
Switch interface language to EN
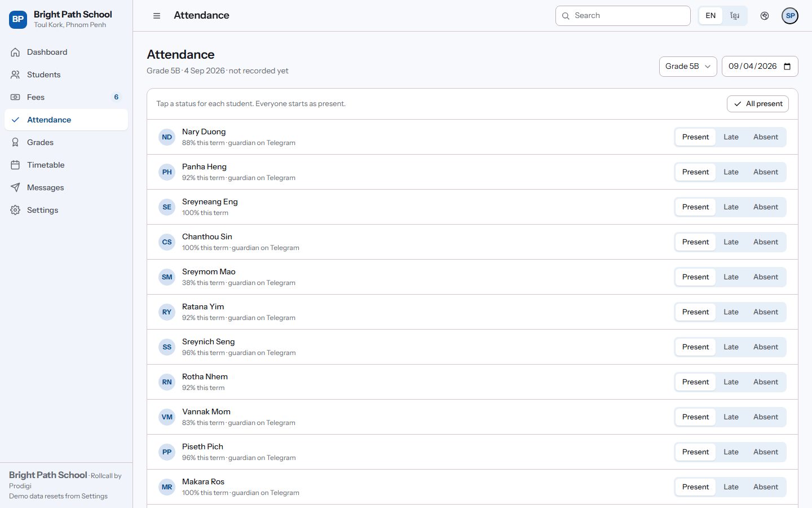(x=710, y=16)
